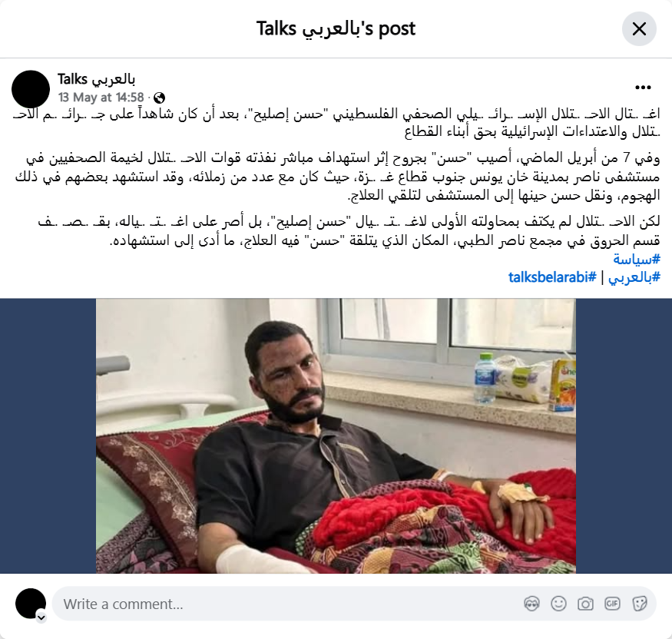
Task: Open the Talks بالعربي page name link
Action: tap(97, 79)
